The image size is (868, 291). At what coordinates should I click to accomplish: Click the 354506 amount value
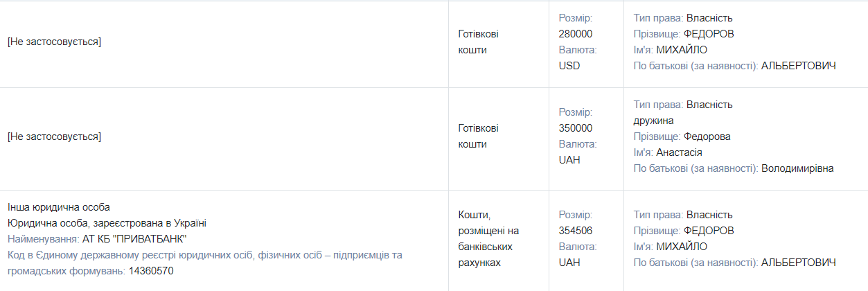pyautogui.click(x=576, y=231)
